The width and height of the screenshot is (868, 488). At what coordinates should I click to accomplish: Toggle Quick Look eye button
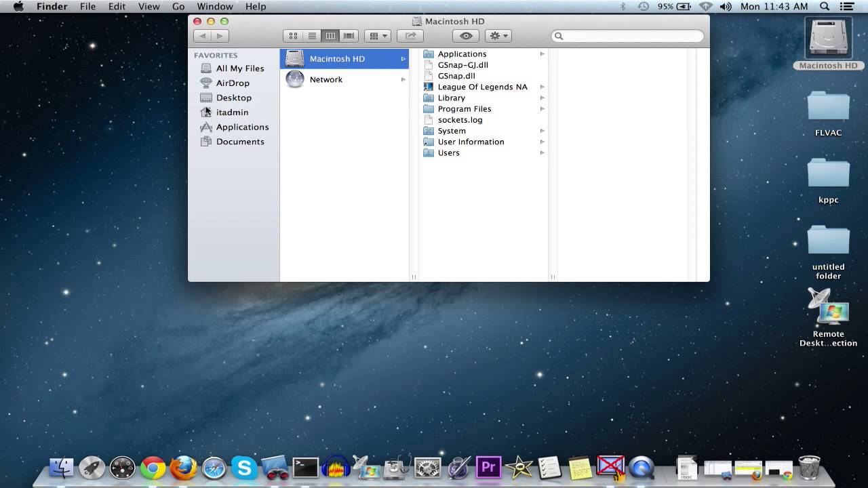click(466, 36)
